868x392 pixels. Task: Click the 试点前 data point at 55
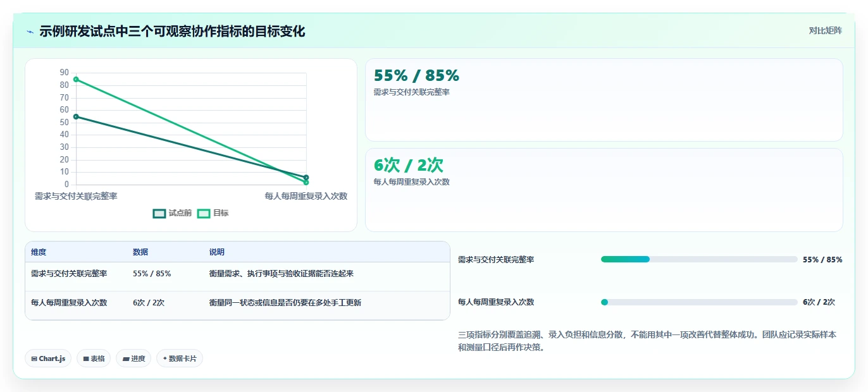click(x=76, y=116)
